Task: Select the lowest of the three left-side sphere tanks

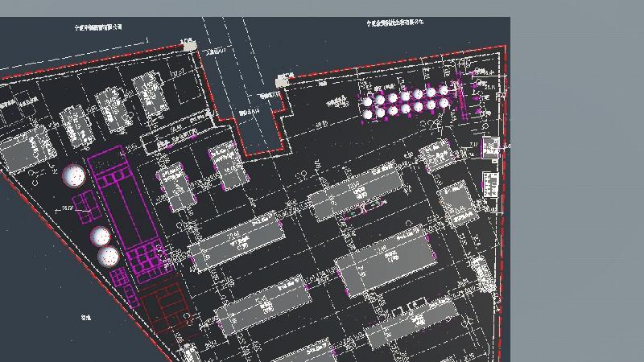Action: click(x=108, y=257)
